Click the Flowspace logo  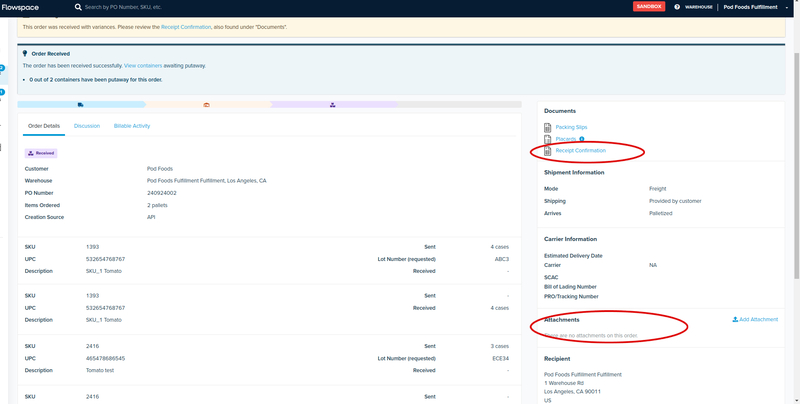[27, 7]
